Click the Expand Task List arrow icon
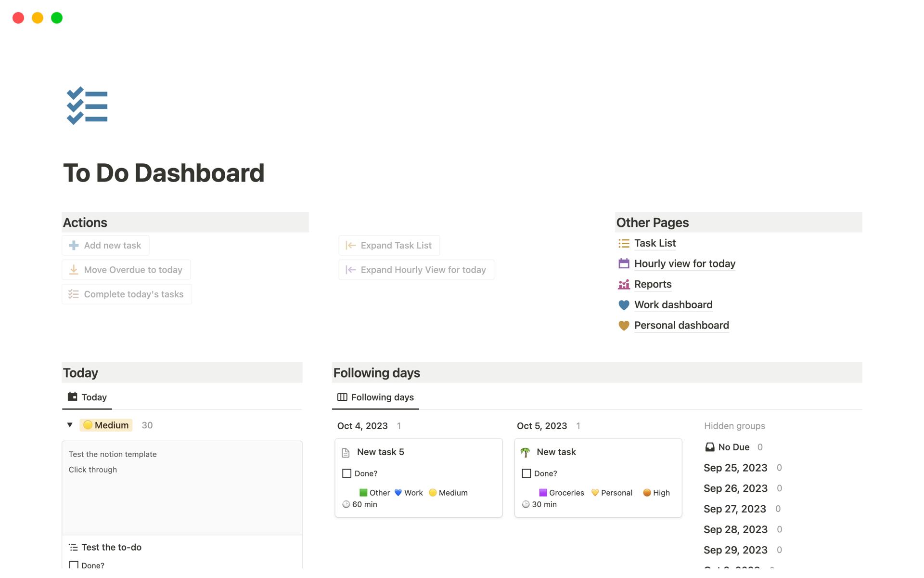The height and width of the screenshot is (578, 924). coord(350,245)
